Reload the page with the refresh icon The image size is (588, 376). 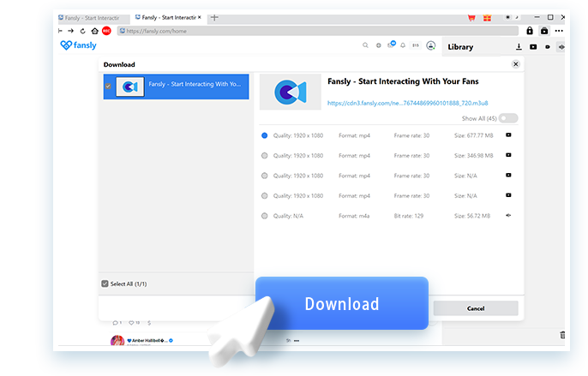(82, 31)
